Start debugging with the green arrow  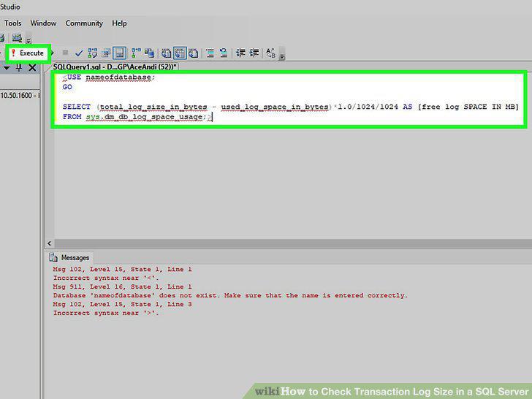[x=53, y=53]
